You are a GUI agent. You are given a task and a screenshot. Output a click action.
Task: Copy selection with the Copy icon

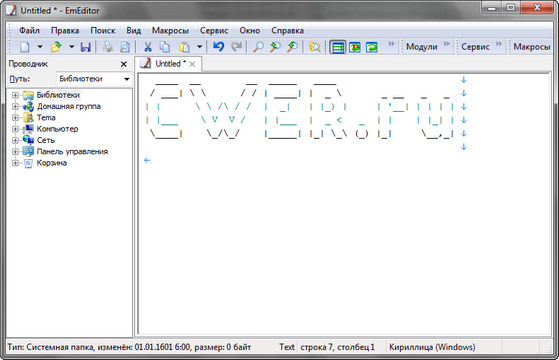point(165,47)
